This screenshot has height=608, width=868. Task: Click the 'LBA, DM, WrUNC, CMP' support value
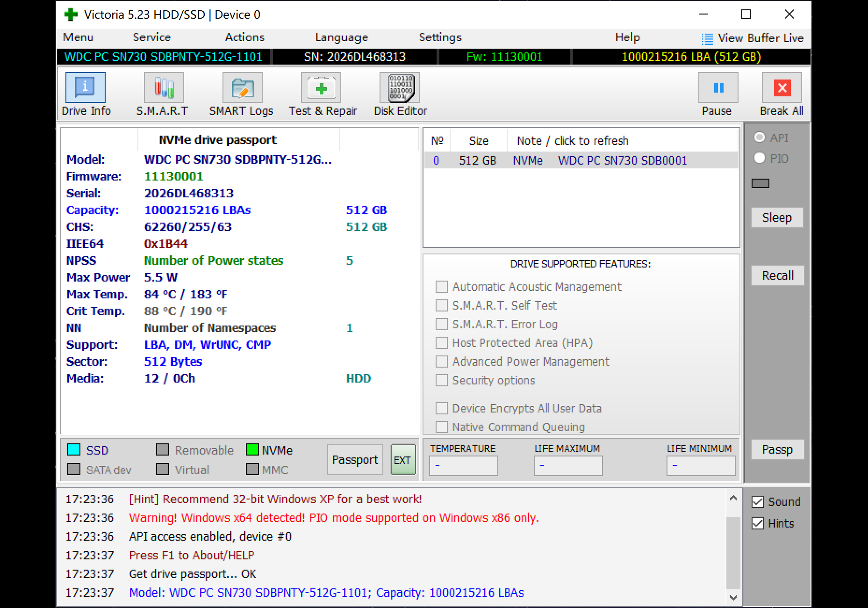[x=208, y=345]
